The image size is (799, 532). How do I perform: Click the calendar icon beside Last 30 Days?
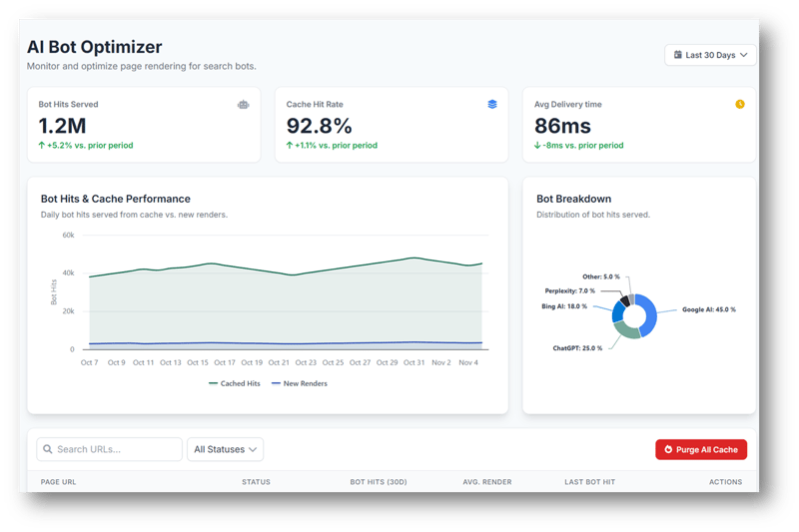[678, 56]
